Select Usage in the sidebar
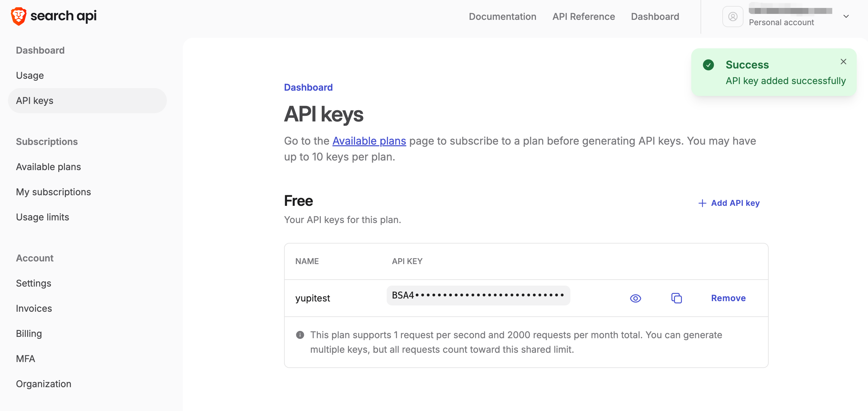The width and height of the screenshot is (868, 411). tap(30, 75)
